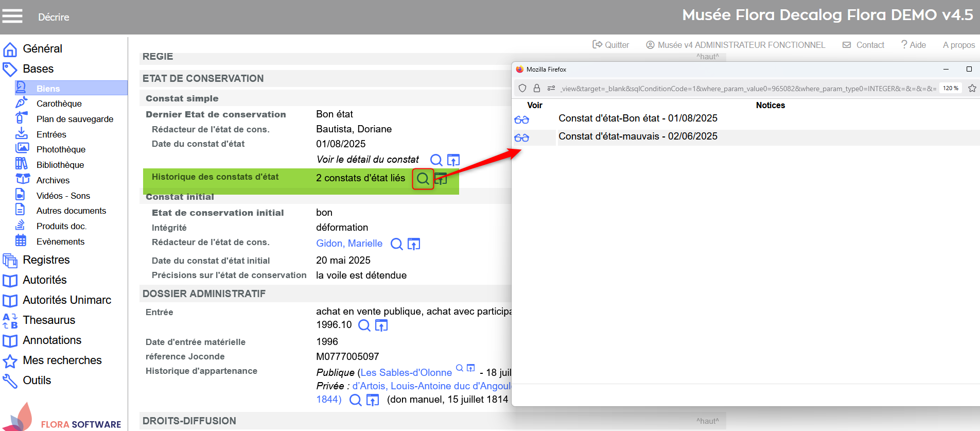The image size is (980, 431).
Task: Select Bibliothèque in the Bases menu
Action: pos(60,165)
